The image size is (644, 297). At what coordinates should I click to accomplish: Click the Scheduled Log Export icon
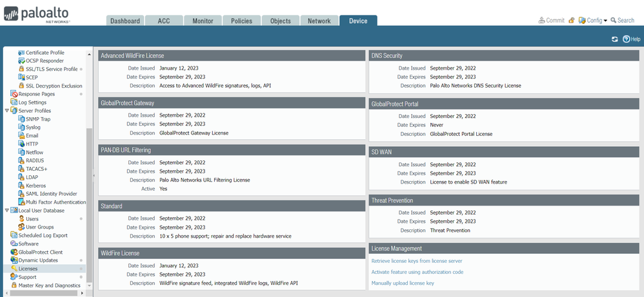point(14,235)
